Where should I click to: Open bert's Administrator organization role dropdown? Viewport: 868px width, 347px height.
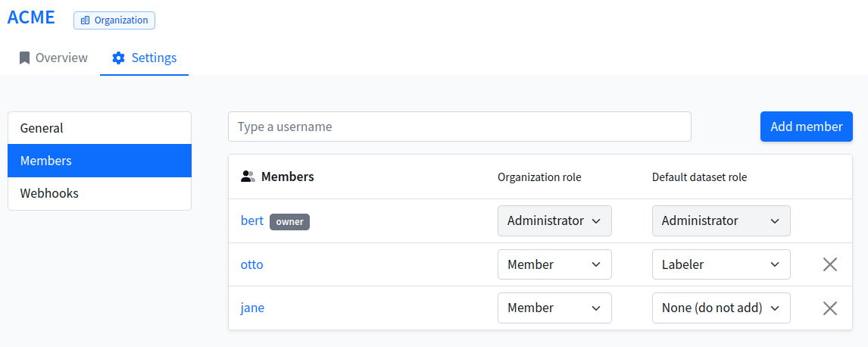click(554, 221)
